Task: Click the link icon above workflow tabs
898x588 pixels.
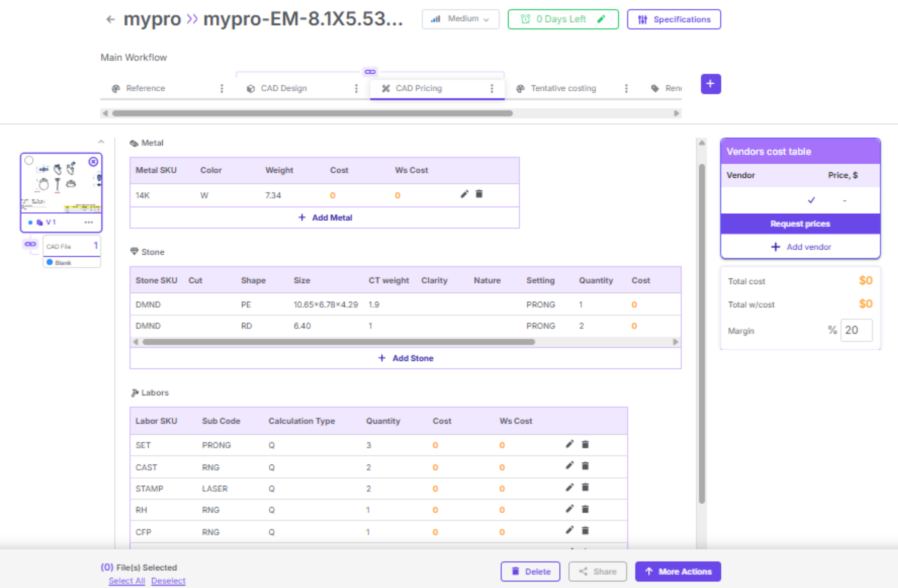Action: [370, 72]
